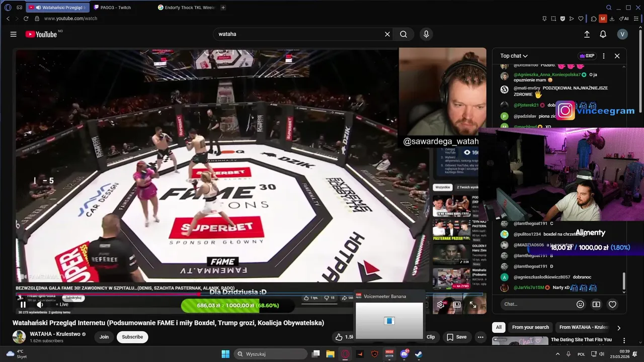This screenshot has height=362, width=644.
Task: Enter fullscreen in the video player
Action: coord(473,304)
